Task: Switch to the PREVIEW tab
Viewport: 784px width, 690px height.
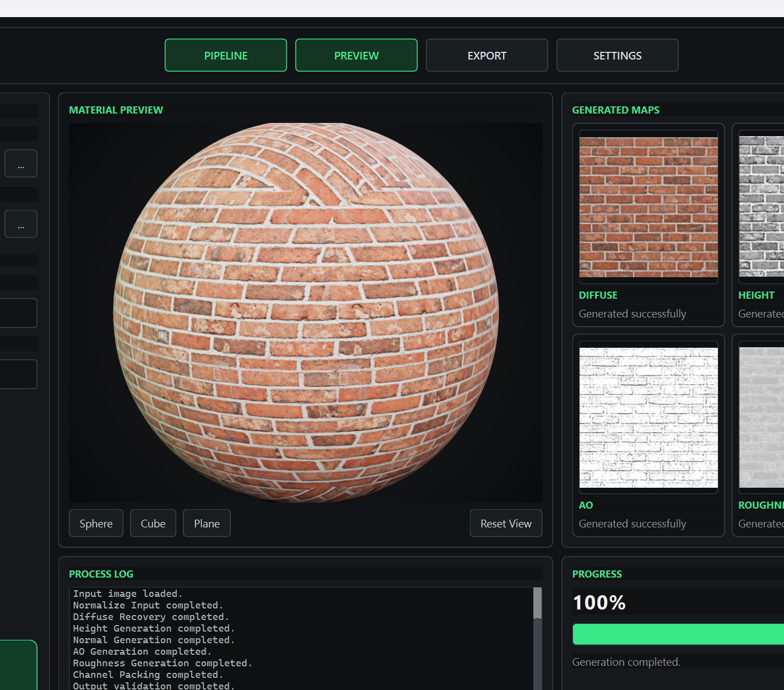Action: pos(356,55)
